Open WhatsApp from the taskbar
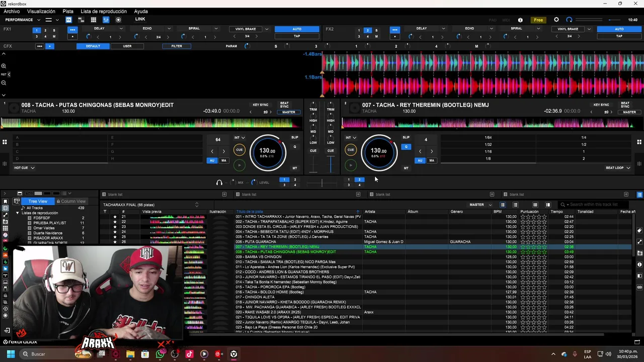 [x=160, y=354]
